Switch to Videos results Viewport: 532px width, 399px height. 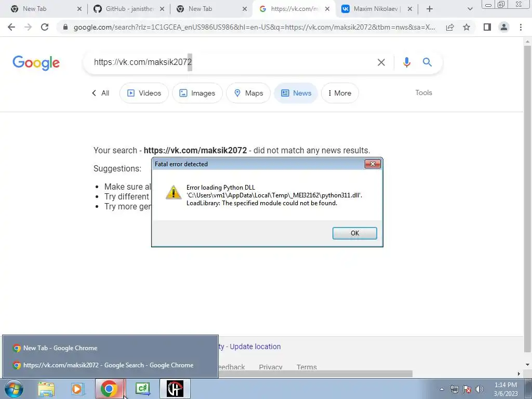144,93
